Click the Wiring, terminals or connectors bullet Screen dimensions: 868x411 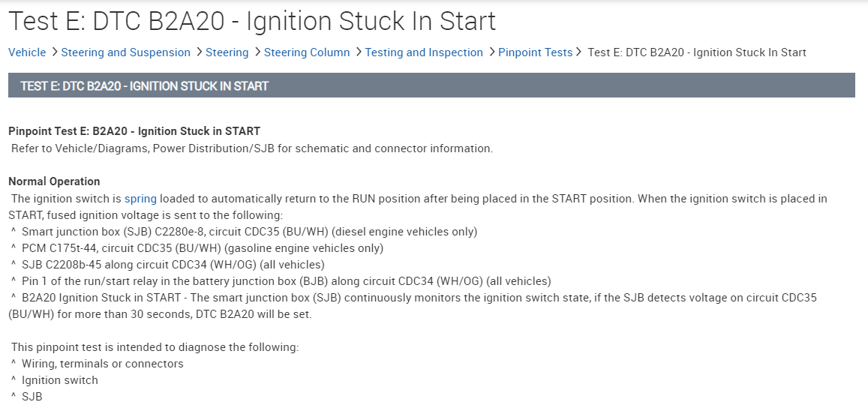coord(102,364)
